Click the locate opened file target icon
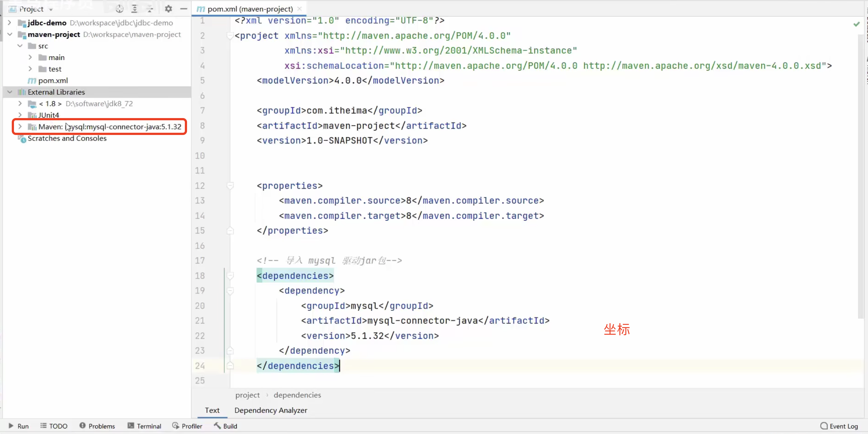868x434 pixels. click(119, 9)
